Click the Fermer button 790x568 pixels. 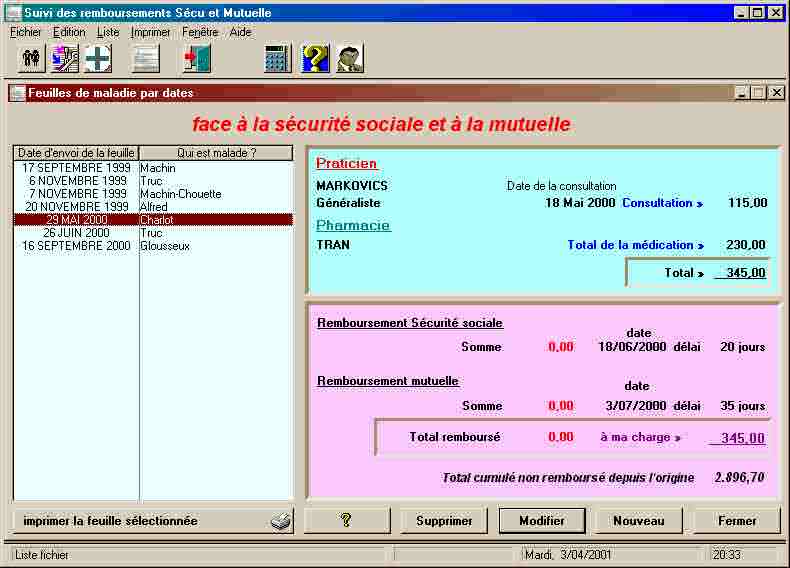point(737,521)
